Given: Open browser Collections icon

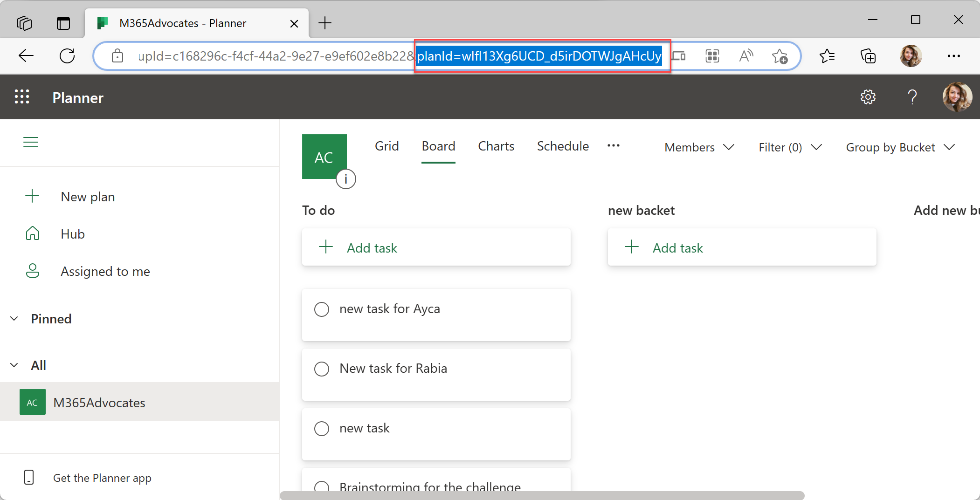Looking at the screenshot, I should click(x=868, y=56).
